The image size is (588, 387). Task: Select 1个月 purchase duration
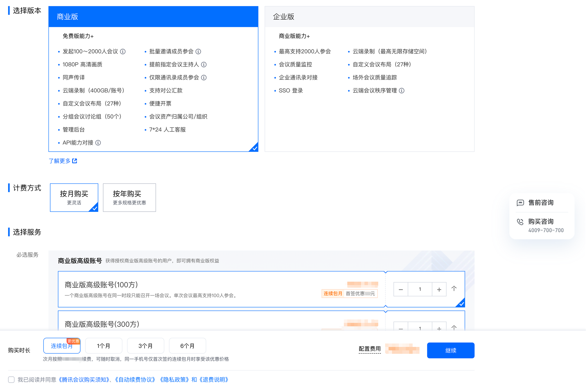104,346
